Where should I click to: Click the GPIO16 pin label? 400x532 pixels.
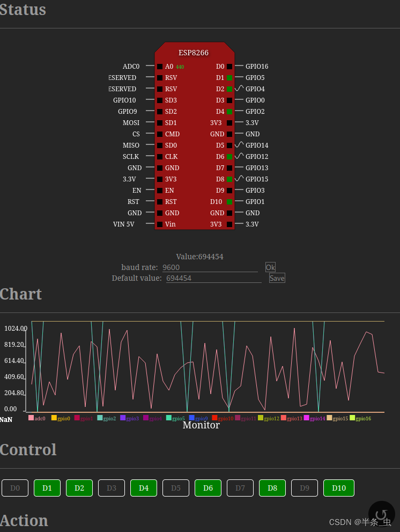coord(257,67)
